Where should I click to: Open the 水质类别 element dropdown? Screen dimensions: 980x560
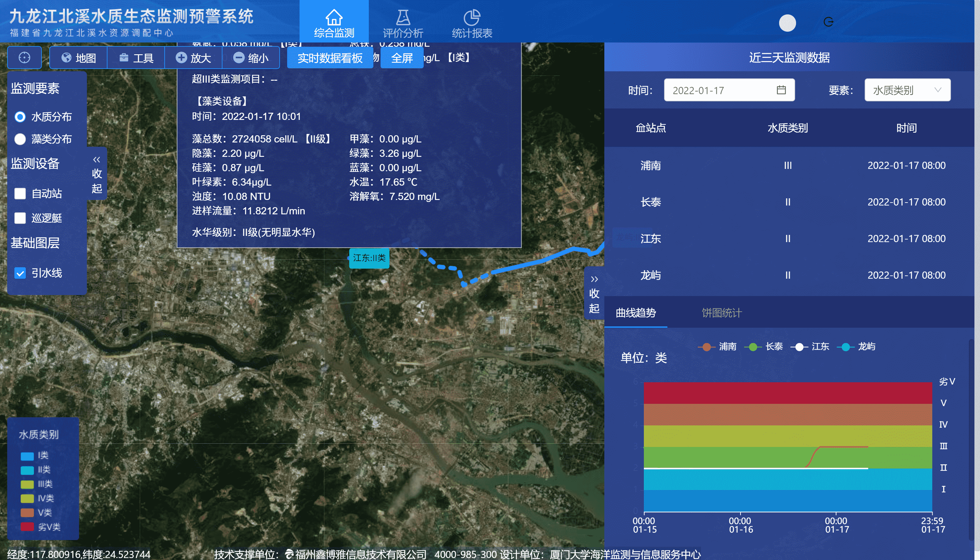907,90
